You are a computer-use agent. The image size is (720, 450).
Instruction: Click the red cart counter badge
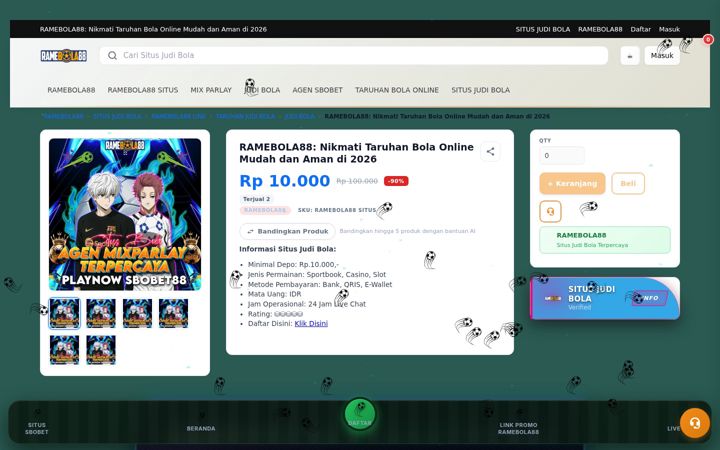tap(708, 39)
